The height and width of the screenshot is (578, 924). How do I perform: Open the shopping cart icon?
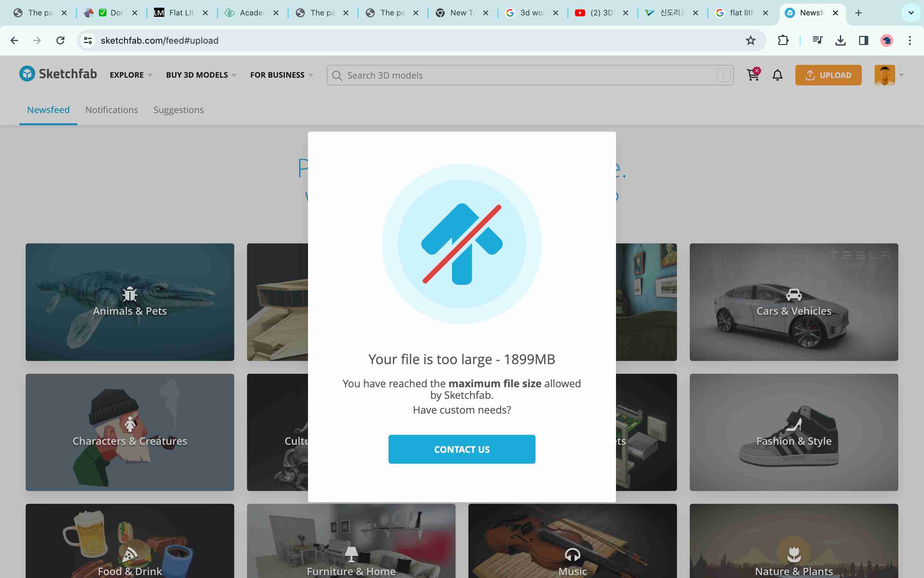753,74
